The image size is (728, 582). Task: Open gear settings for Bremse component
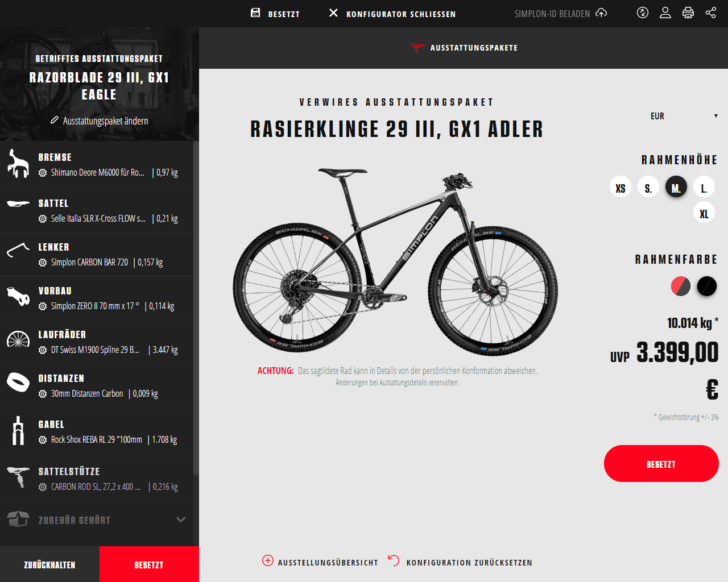[43, 173]
